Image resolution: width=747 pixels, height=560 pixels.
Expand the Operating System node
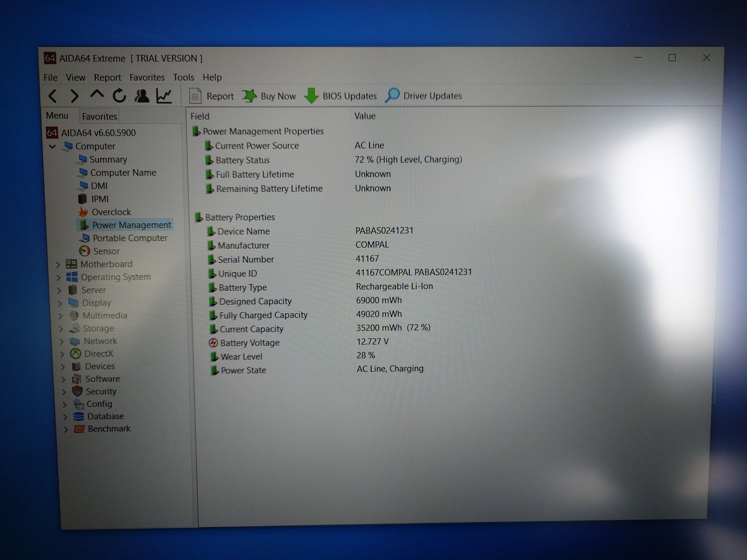click(x=59, y=278)
